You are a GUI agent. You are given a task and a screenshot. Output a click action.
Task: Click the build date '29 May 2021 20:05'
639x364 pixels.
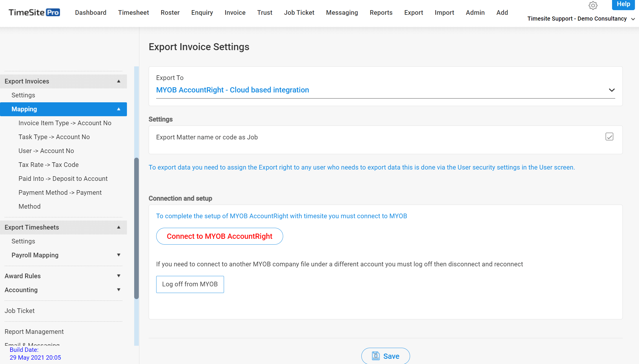(x=35, y=358)
